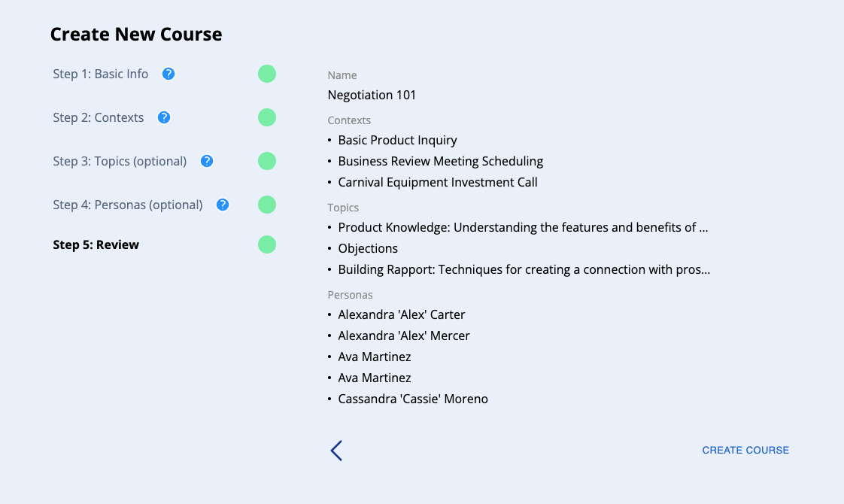Click the question mark next to Step 3: Topics
844x504 pixels.
pos(207,161)
